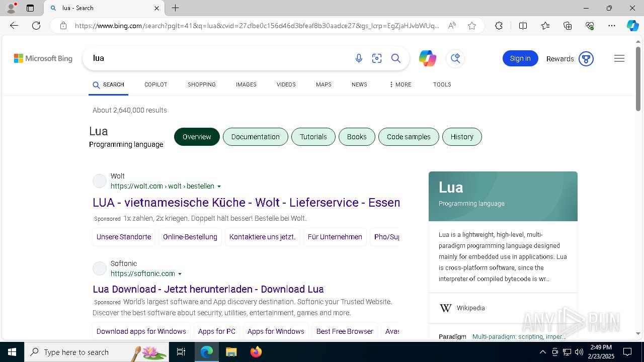Screen dimensions: 644x362
Task: Sign in to Microsoft account
Action: click(x=520, y=58)
